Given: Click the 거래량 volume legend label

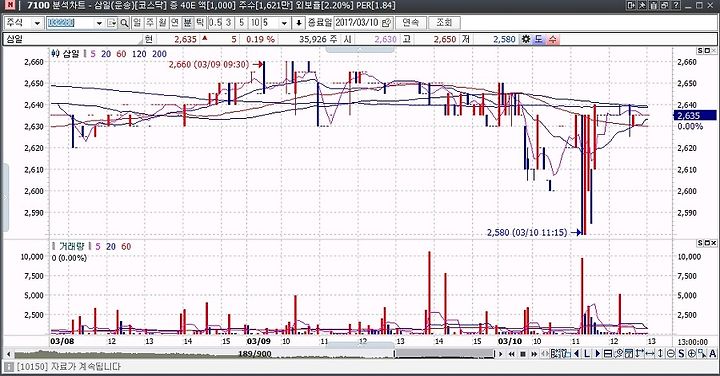Looking at the screenshot, I should [71, 247].
